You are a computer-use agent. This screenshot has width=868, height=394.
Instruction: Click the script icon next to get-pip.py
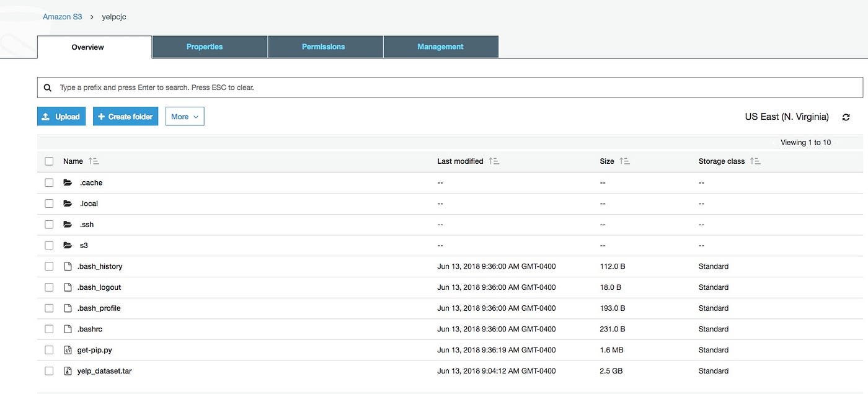[x=67, y=349]
